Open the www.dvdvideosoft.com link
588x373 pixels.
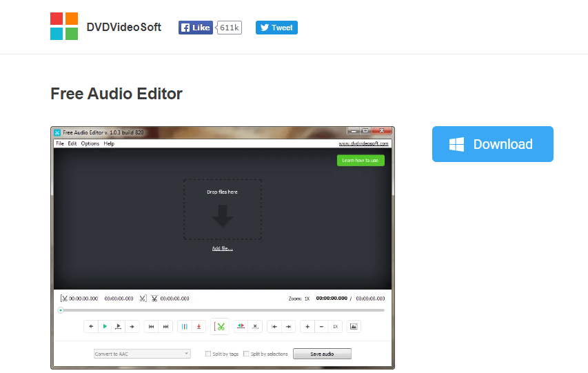pos(363,143)
